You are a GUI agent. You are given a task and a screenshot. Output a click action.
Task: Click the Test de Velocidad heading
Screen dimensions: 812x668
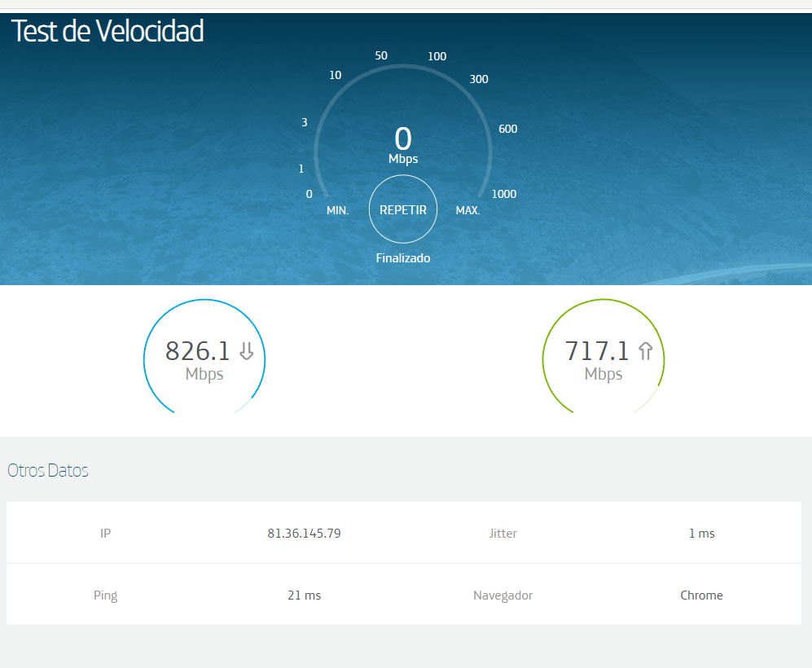click(108, 32)
